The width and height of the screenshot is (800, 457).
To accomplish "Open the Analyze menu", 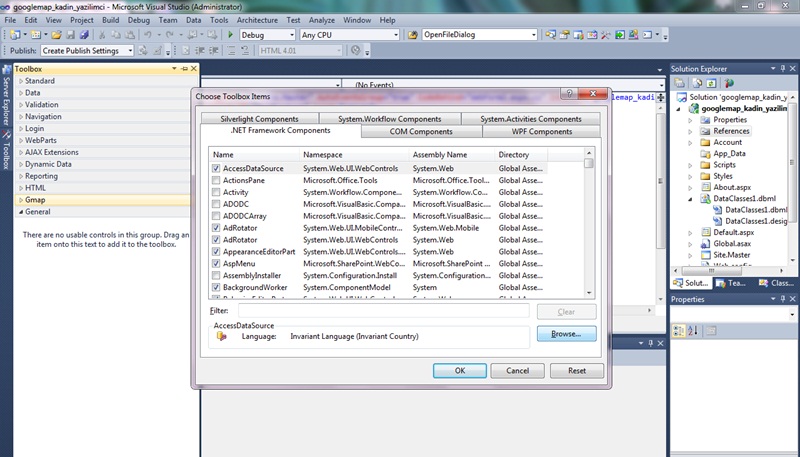I will (322, 20).
